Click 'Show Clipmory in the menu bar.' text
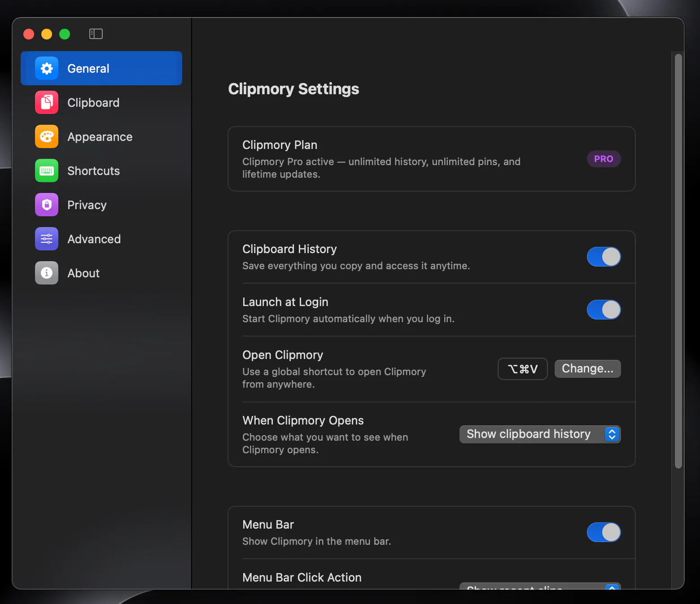 317,541
